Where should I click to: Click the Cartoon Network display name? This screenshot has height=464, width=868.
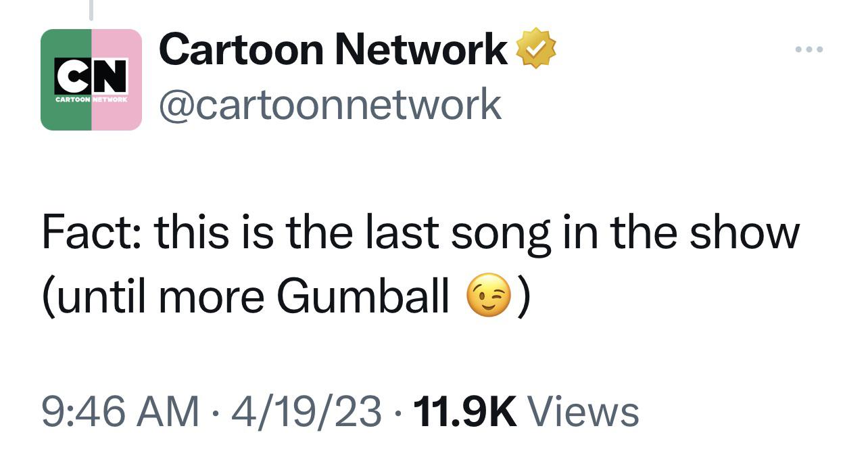[x=333, y=49]
